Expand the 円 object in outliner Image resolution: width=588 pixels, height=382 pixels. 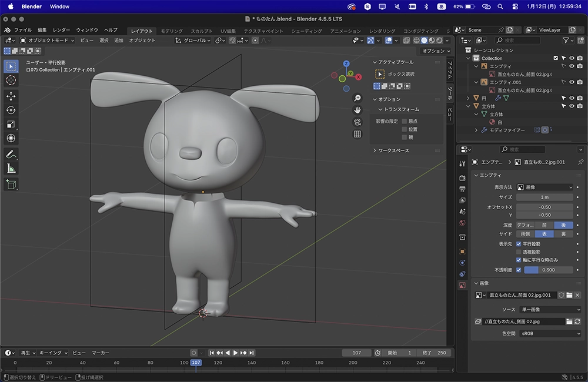(469, 98)
